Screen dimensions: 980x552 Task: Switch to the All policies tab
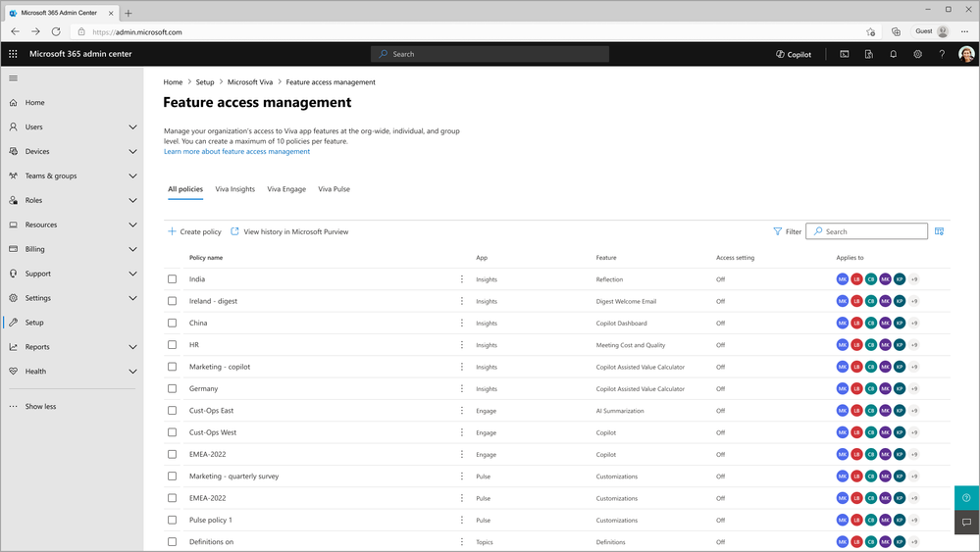pyautogui.click(x=185, y=189)
